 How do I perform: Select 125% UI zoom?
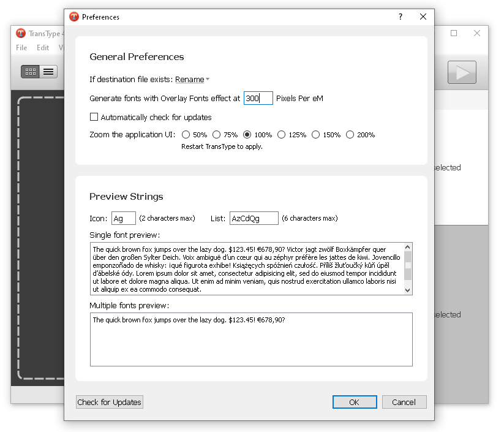(282, 135)
